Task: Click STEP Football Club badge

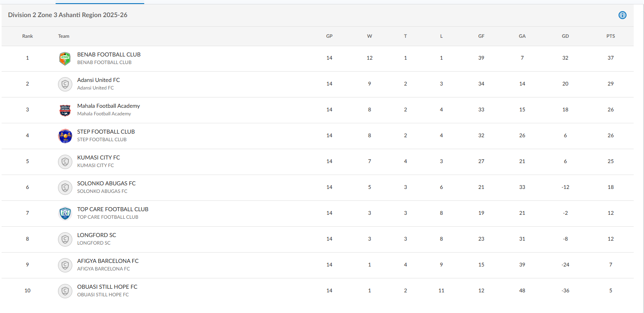Action: pos(65,136)
